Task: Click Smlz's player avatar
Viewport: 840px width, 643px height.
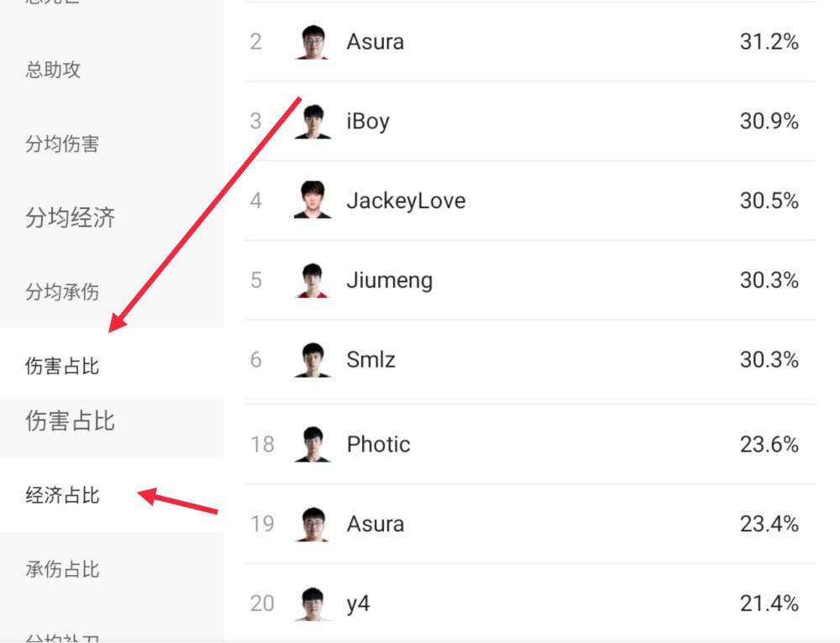Action: 312,360
